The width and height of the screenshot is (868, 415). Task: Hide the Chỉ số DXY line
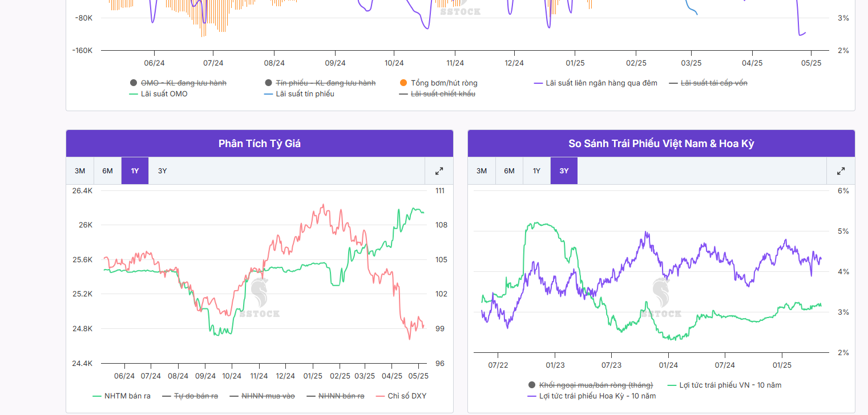[406, 396]
